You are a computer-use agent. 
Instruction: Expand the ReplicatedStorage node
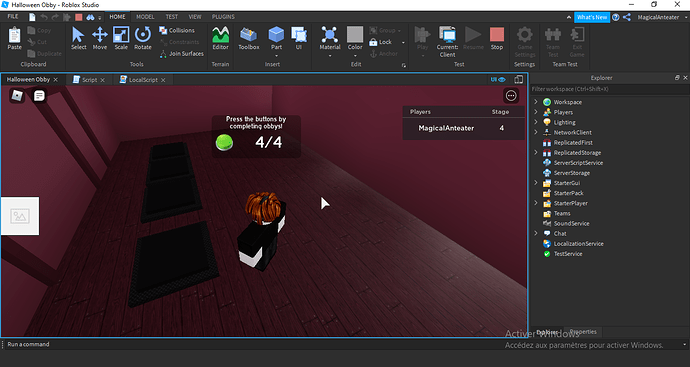pos(536,153)
